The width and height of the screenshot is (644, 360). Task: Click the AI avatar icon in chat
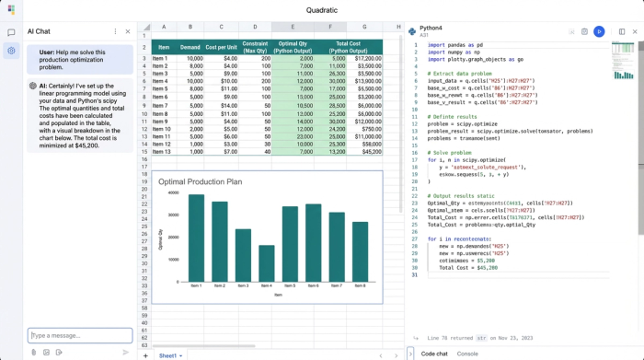click(33, 86)
